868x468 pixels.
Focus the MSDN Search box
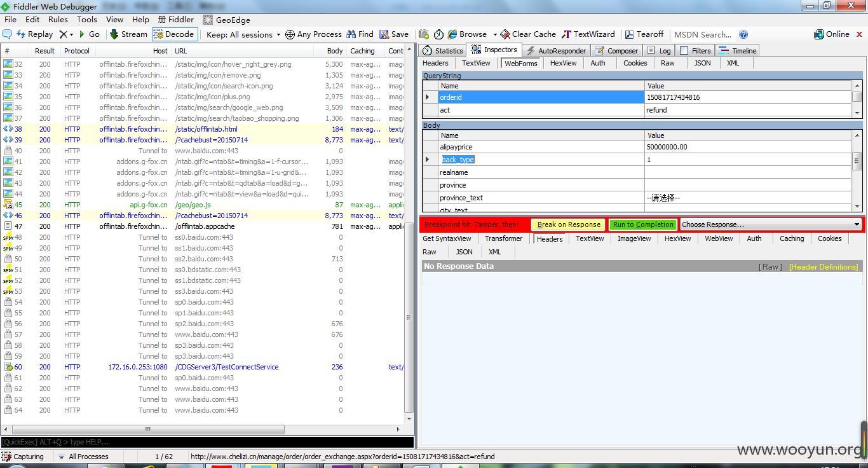tap(703, 34)
